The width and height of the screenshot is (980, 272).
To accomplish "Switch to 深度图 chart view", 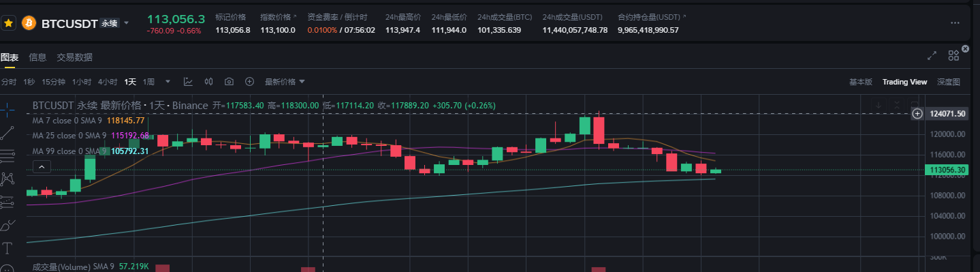I will coord(949,82).
